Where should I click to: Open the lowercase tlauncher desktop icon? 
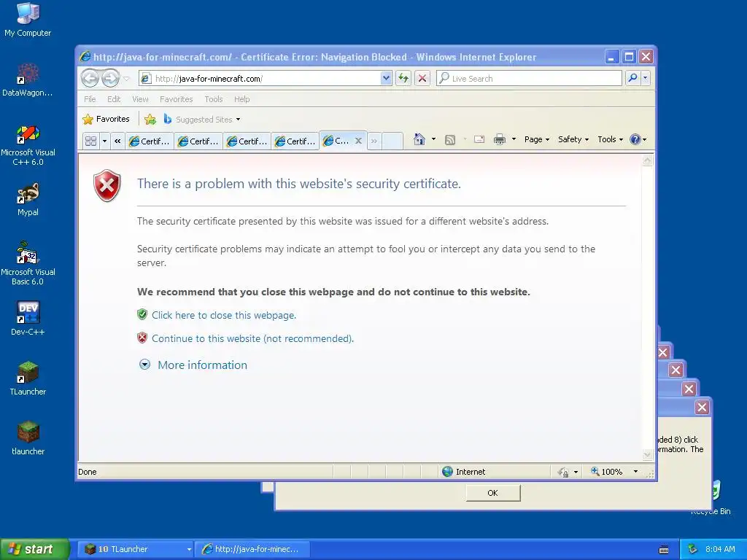point(28,438)
